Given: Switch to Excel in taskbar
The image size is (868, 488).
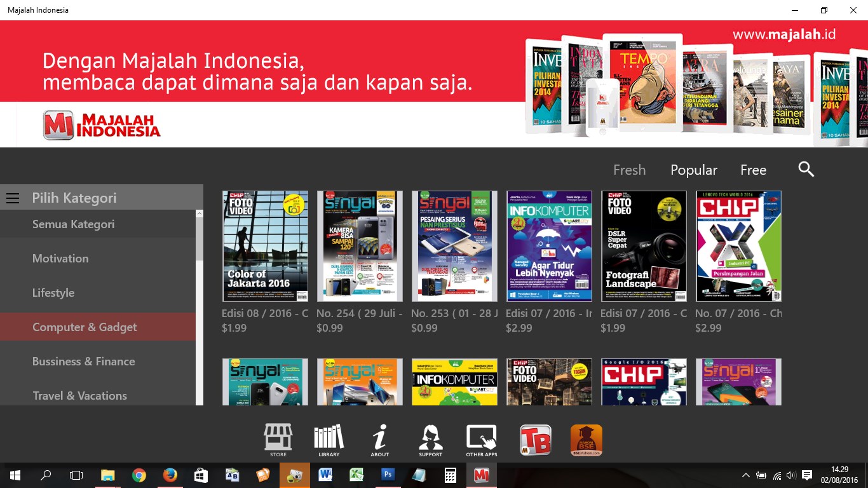Looking at the screenshot, I should (x=356, y=475).
